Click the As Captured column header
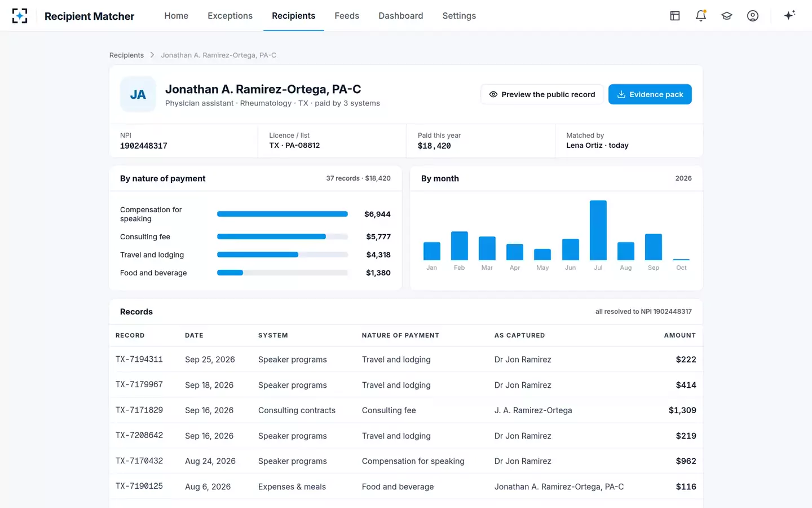This screenshot has width=812, height=508. point(519,335)
